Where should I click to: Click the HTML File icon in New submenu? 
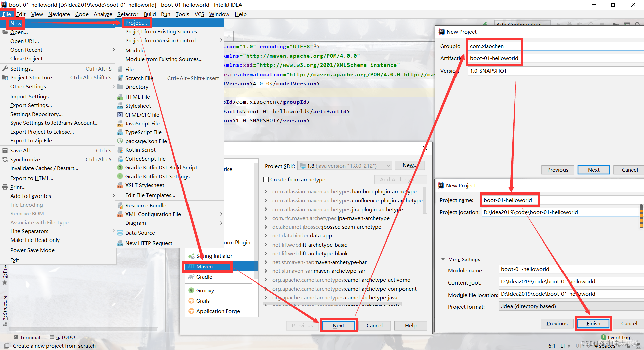[x=120, y=97]
